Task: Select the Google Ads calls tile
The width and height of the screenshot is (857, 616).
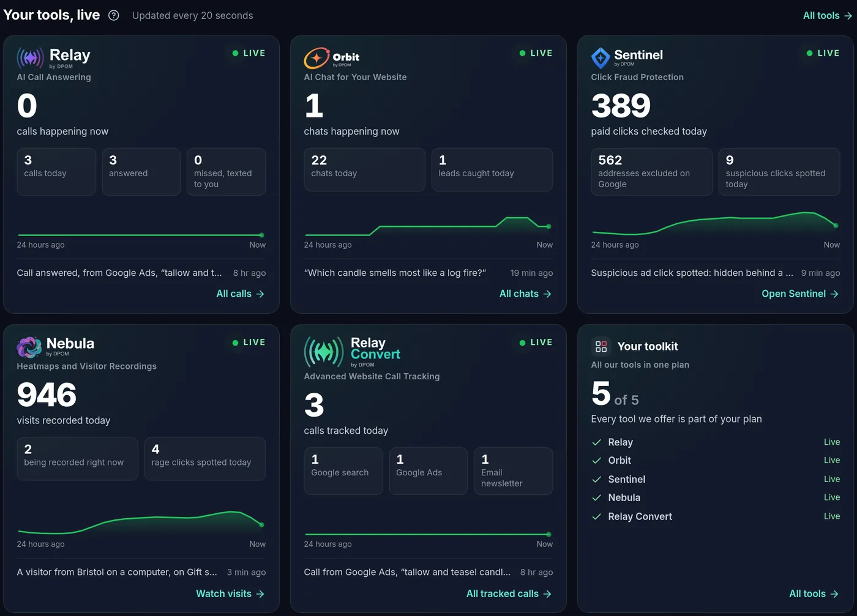Action: (428, 471)
